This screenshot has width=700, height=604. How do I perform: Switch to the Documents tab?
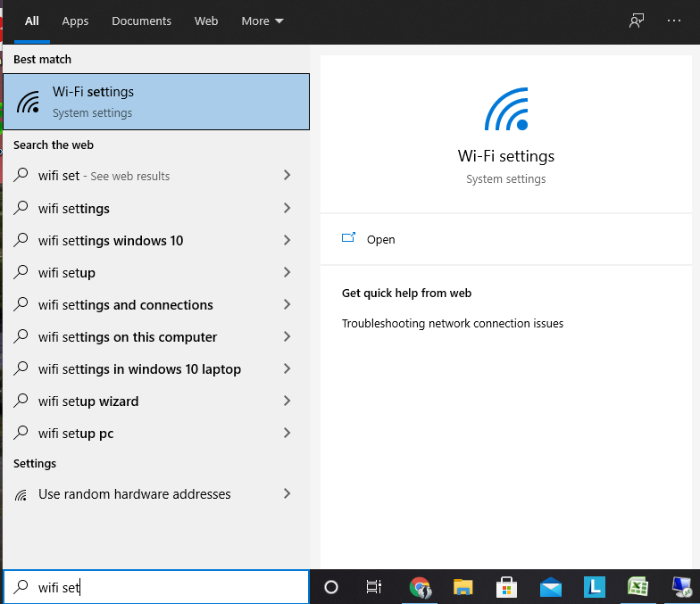click(x=141, y=21)
